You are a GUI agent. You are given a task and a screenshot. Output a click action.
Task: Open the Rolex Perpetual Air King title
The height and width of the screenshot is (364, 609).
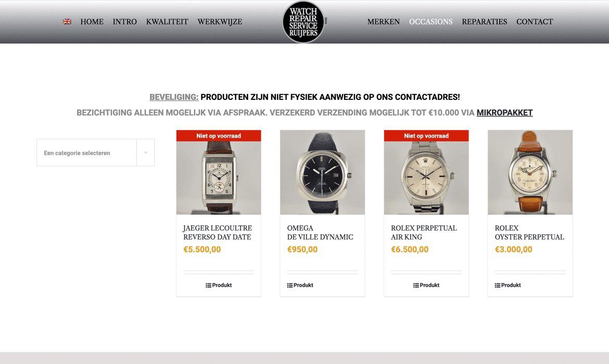tap(424, 232)
